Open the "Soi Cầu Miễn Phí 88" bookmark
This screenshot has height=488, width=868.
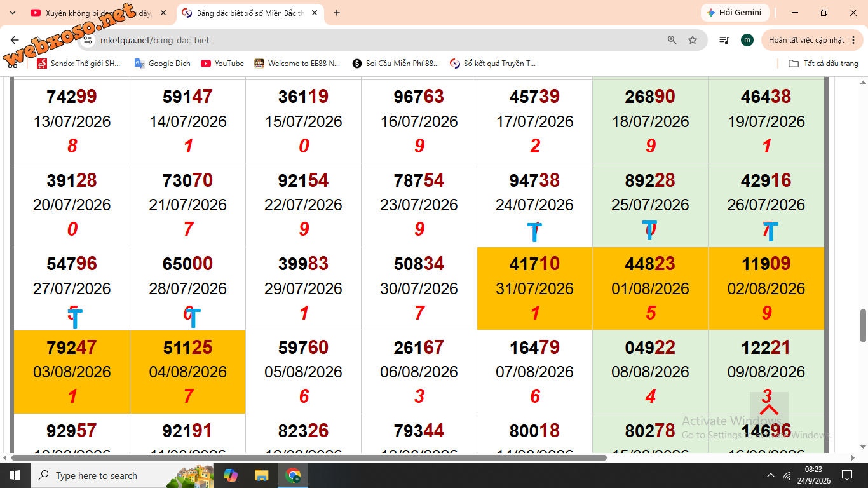tap(395, 64)
